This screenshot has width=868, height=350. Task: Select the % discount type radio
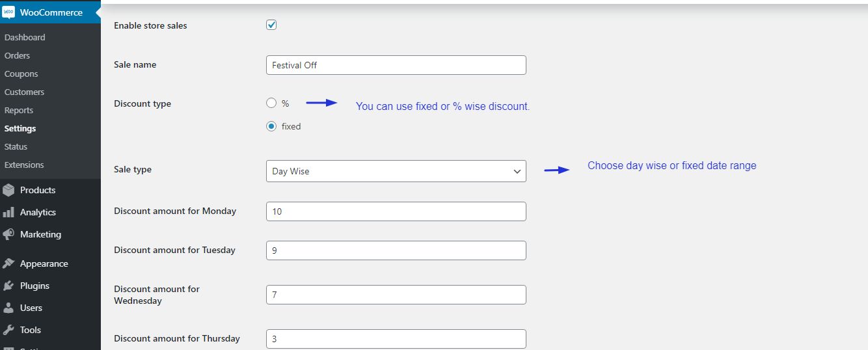[x=271, y=103]
